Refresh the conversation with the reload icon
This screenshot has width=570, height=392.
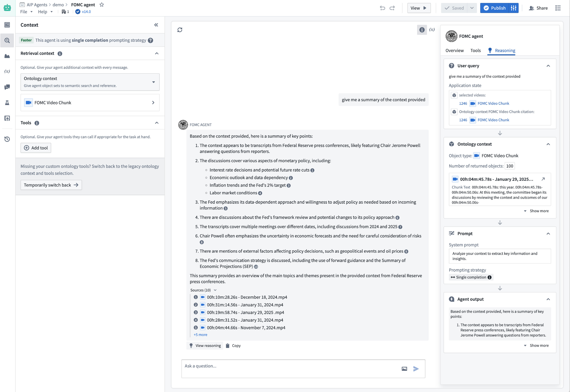180,30
